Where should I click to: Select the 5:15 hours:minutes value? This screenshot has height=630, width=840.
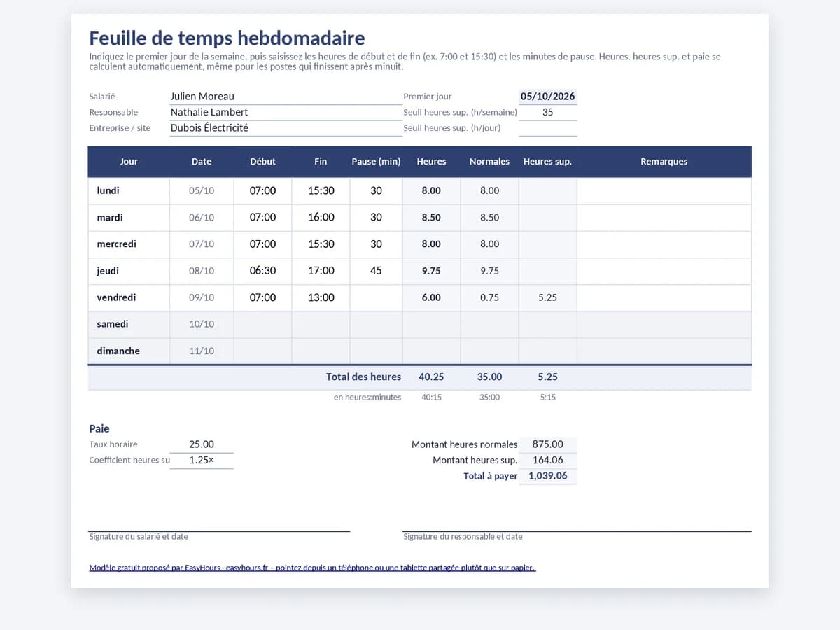click(x=548, y=398)
